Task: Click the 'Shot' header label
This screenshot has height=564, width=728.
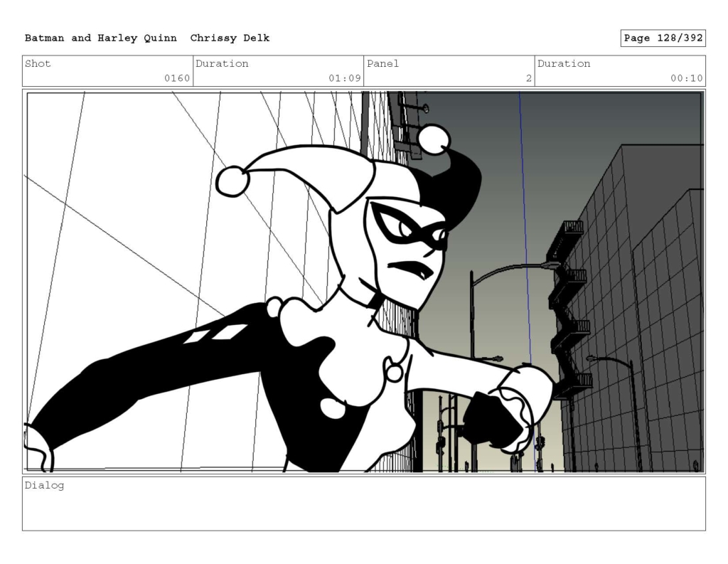Action: (x=38, y=63)
